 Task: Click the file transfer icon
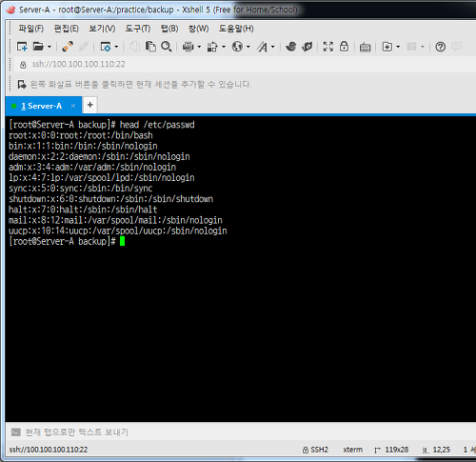(x=212, y=47)
